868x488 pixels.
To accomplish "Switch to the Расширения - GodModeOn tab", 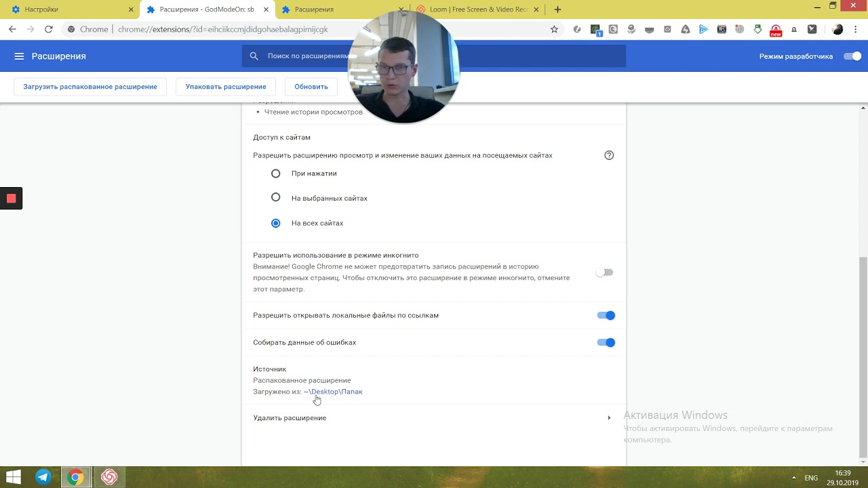I will 207,9.
